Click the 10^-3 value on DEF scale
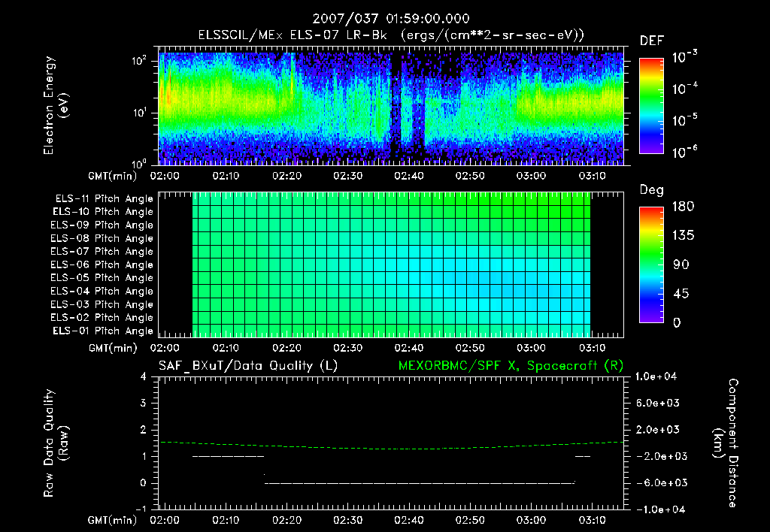Viewport: 770px width, 532px height. pyautogui.click(x=684, y=57)
